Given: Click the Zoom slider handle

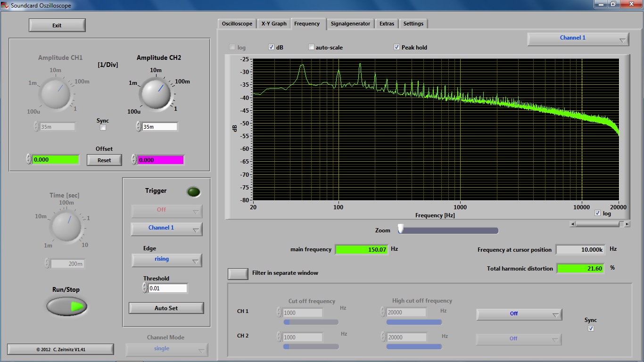Looking at the screenshot, I should click(401, 229).
